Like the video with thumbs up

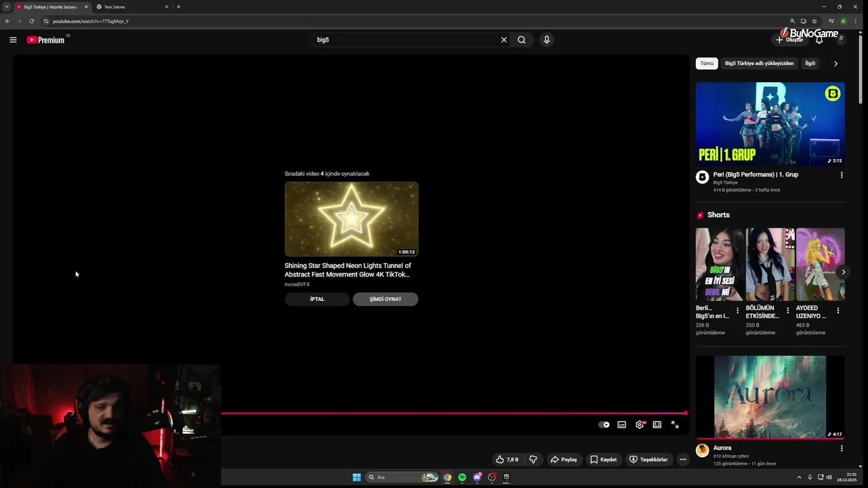(507, 460)
